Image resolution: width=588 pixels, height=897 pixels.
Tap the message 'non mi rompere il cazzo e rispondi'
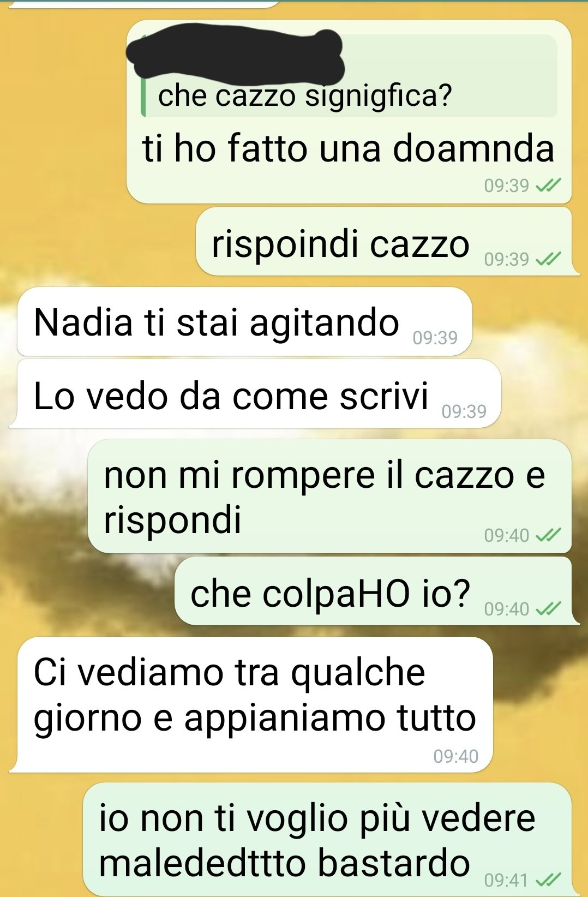click(329, 497)
